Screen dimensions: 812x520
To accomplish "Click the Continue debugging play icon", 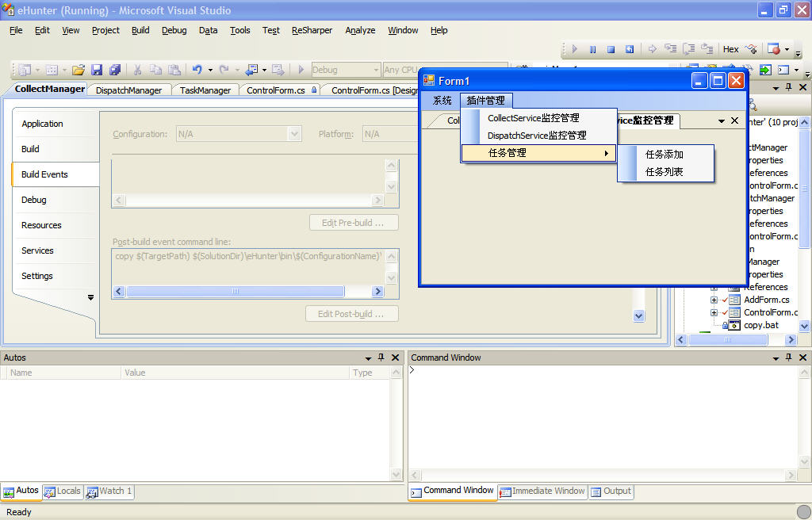I will (x=574, y=49).
